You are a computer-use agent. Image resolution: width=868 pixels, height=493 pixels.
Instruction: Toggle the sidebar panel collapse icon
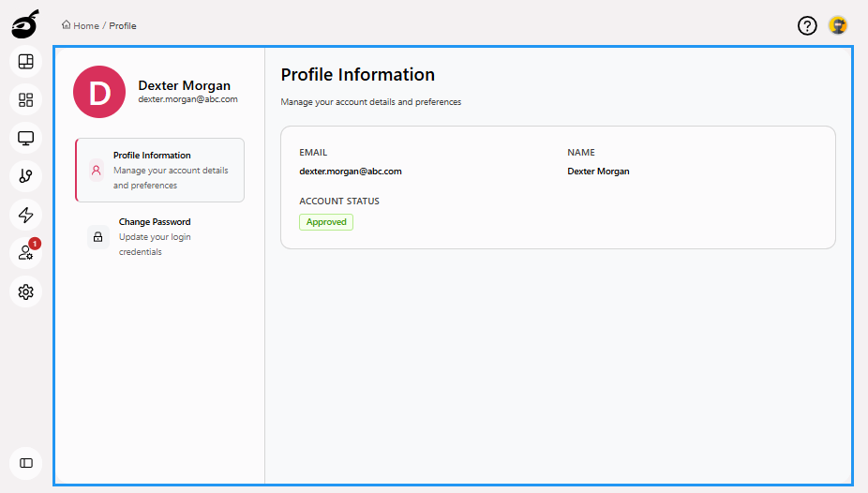tap(25, 463)
